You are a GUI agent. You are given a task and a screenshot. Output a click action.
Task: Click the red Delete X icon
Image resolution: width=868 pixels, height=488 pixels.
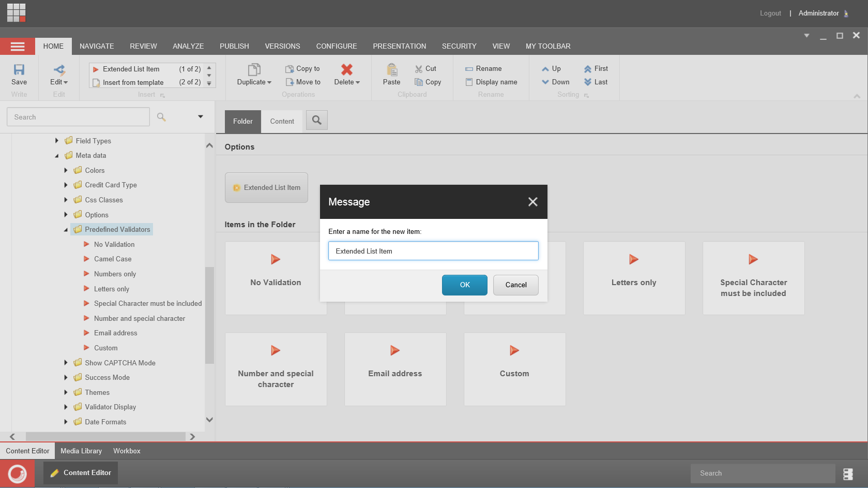[347, 69]
